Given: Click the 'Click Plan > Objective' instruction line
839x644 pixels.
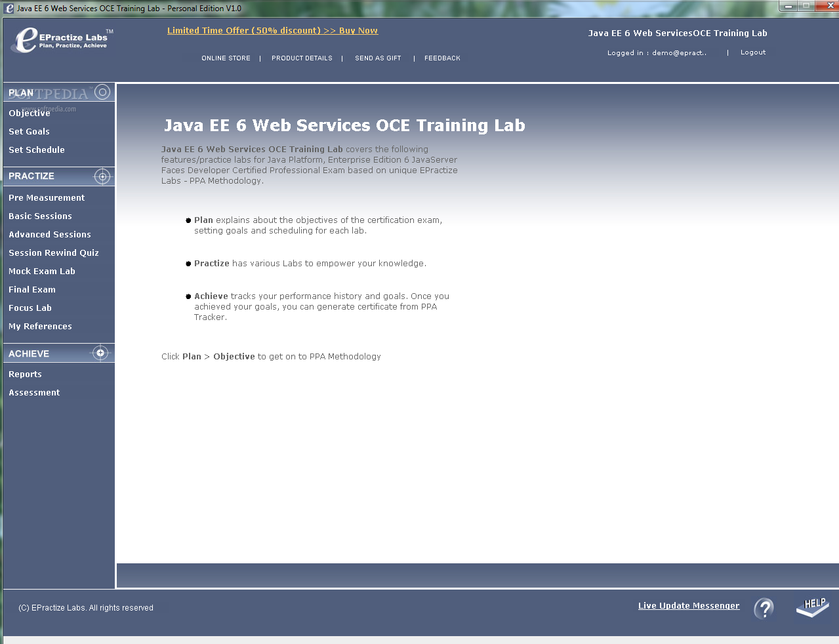Looking at the screenshot, I should (271, 357).
